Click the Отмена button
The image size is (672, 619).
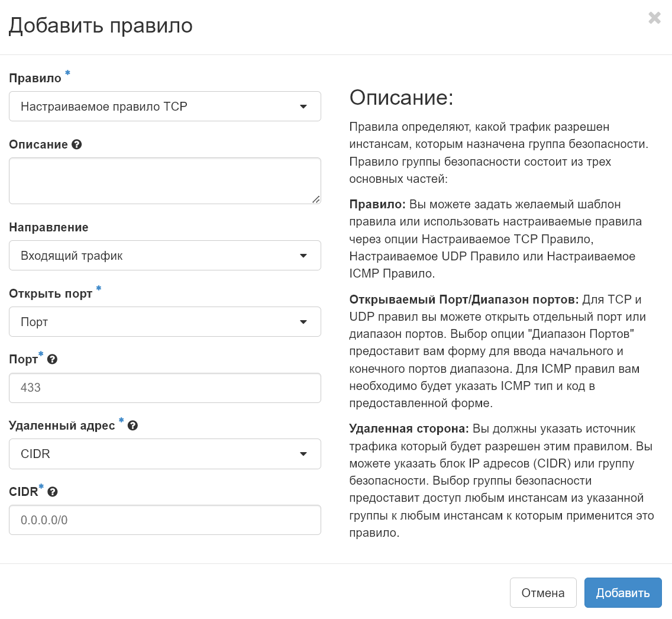tap(543, 592)
